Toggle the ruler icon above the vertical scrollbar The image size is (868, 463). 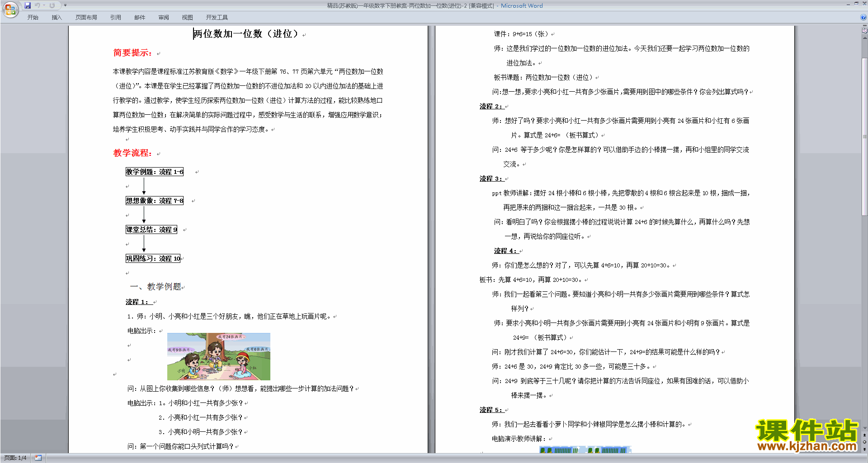(x=865, y=31)
